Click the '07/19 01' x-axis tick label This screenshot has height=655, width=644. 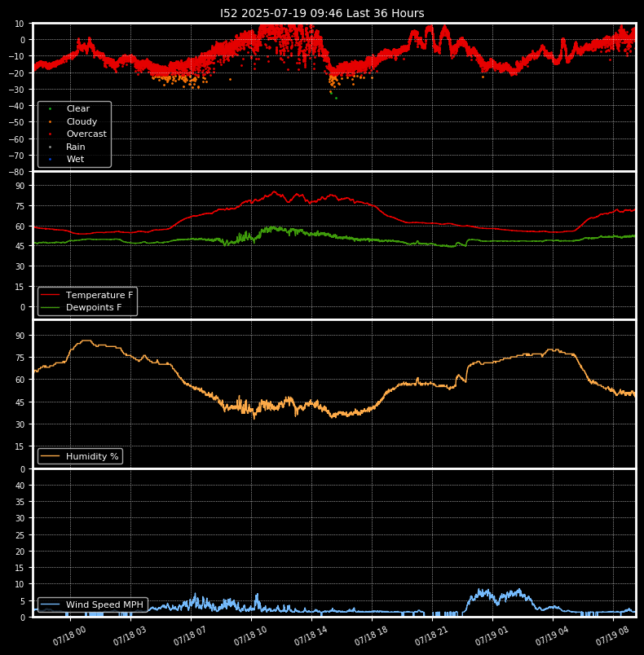492,635
